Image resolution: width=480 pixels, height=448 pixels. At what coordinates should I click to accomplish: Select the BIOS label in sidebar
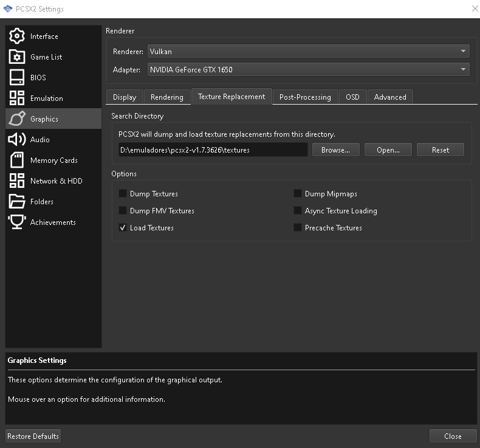click(38, 77)
